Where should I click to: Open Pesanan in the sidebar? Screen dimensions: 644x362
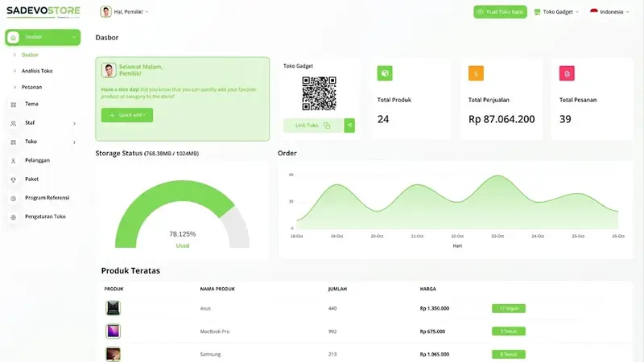click(x=31, y=87)
